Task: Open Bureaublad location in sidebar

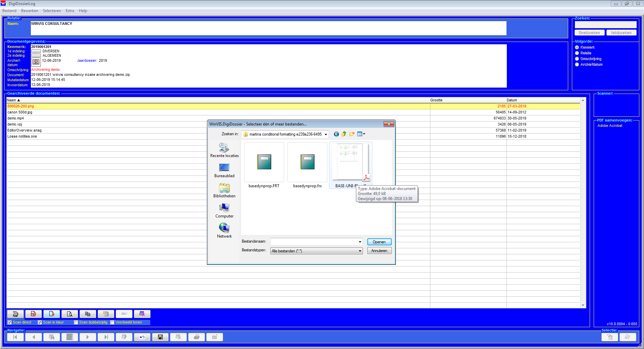Action: tap(224, 170)
